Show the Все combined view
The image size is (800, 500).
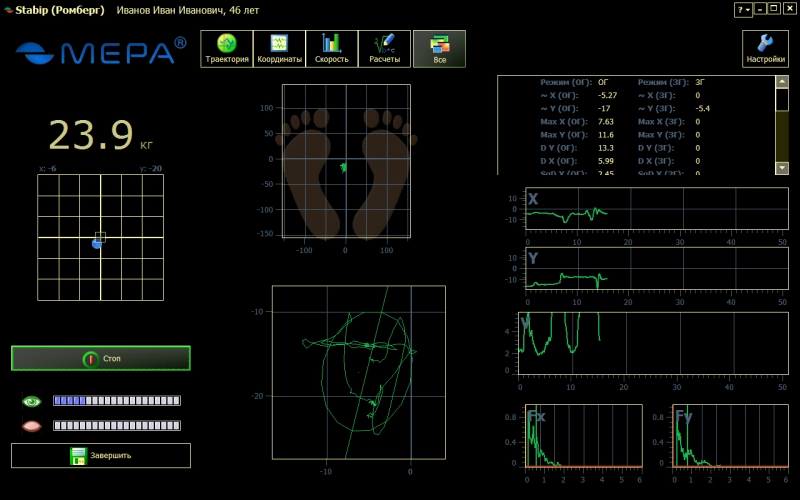[439, 48]
